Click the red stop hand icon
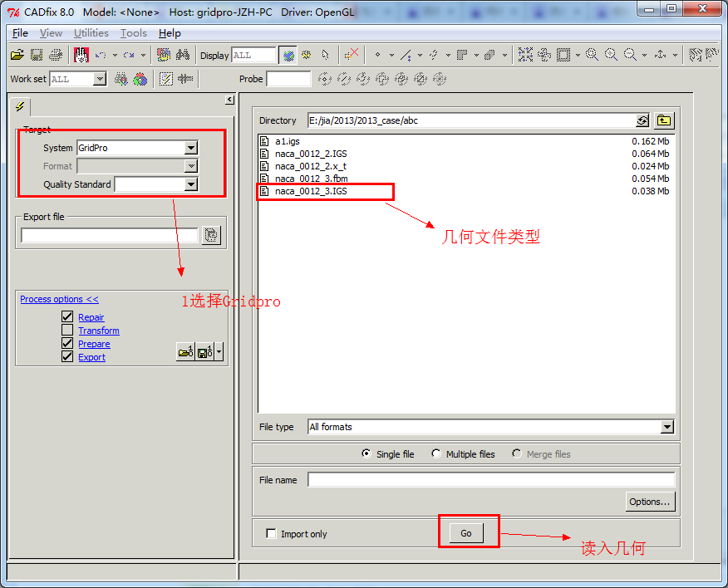The image size is (728, 588). [81, 55]
